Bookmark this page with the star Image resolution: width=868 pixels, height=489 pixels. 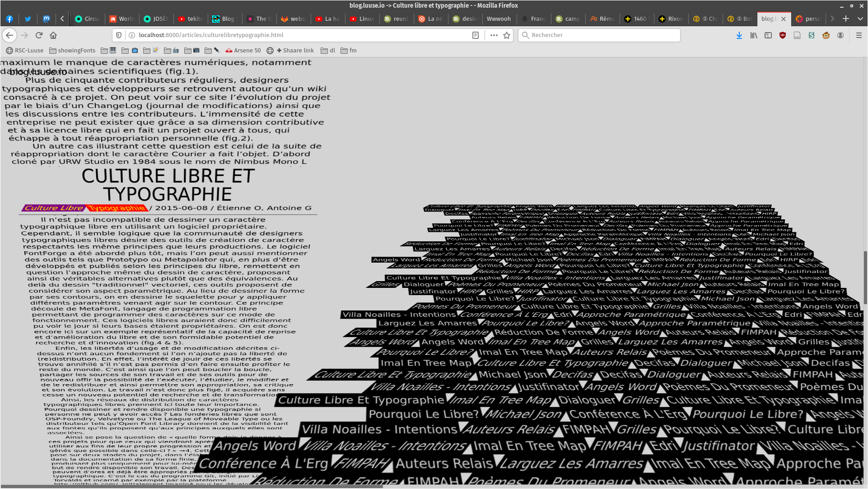tap(507, 35)
